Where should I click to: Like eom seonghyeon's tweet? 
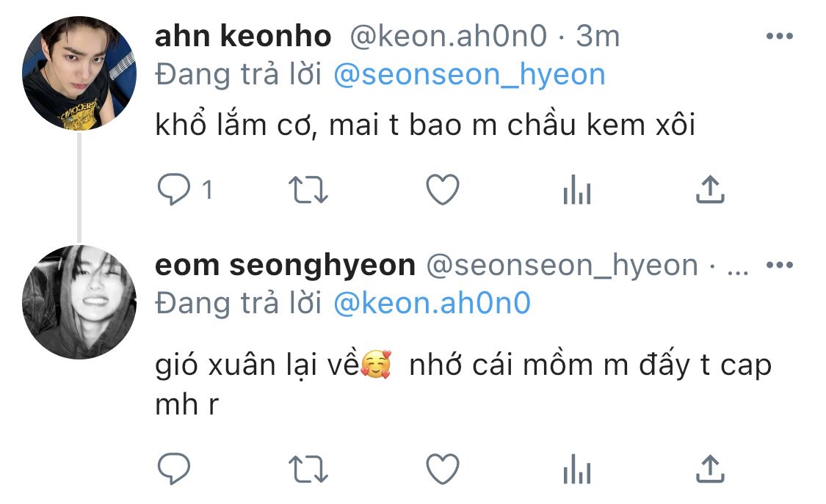pos(443,468)
